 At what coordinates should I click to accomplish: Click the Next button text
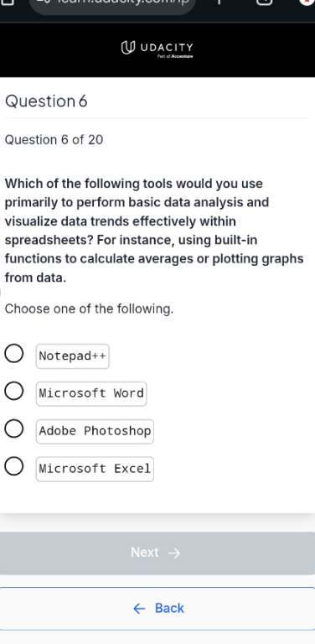pos(144,553)
